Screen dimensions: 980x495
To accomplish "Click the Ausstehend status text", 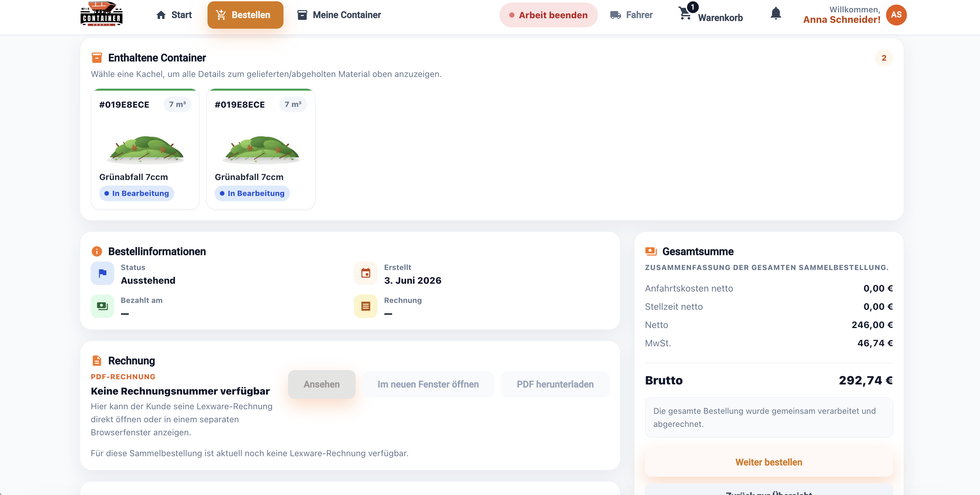I will coord(148,280).
